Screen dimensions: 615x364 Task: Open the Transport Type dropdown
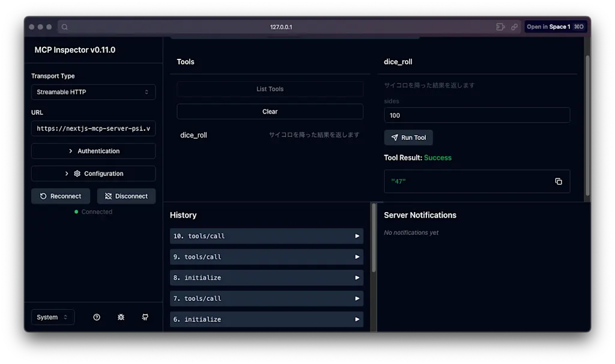click(93, 92)
